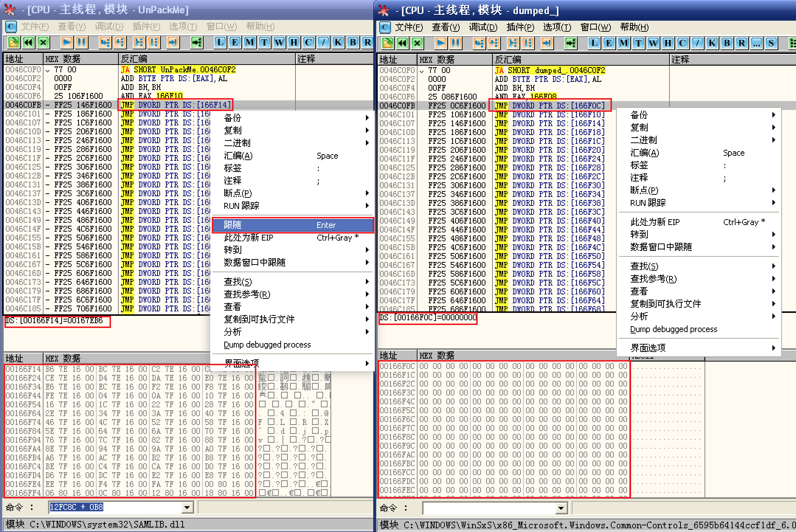Viewport: 796px width, 532px height.
Task: Click the B breakpoints button in dumped_ window
Action: [x=727, y=43]
